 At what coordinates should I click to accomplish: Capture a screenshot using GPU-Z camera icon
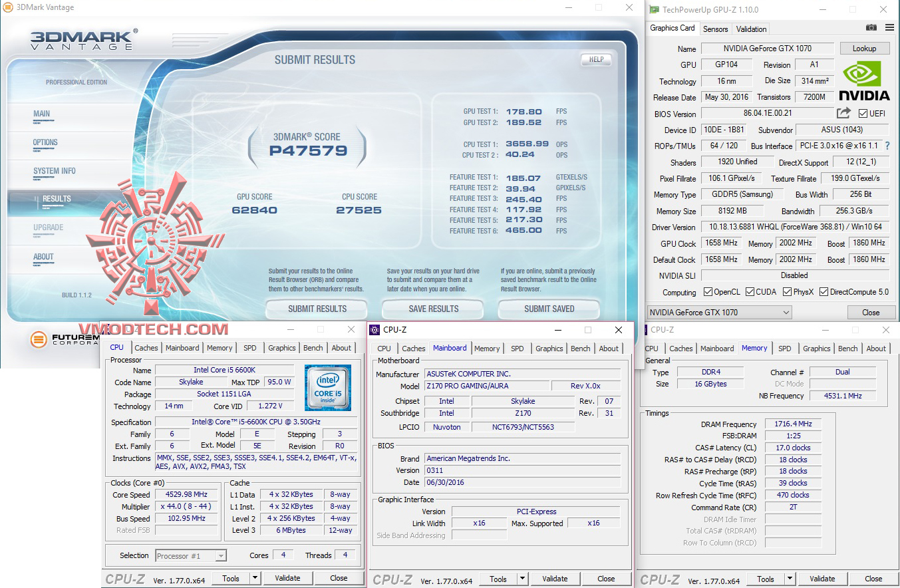pyautogui.click(x=871, y=28)
